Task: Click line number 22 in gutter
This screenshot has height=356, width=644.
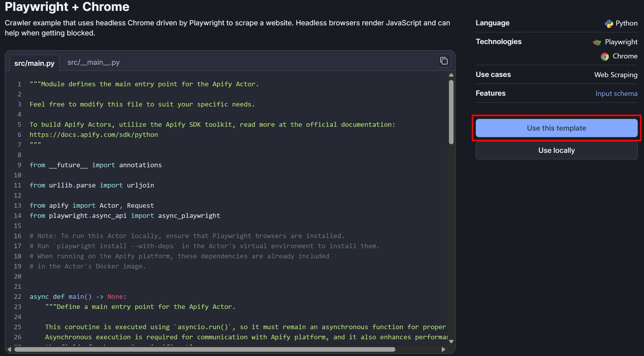Action: (17, 297)
